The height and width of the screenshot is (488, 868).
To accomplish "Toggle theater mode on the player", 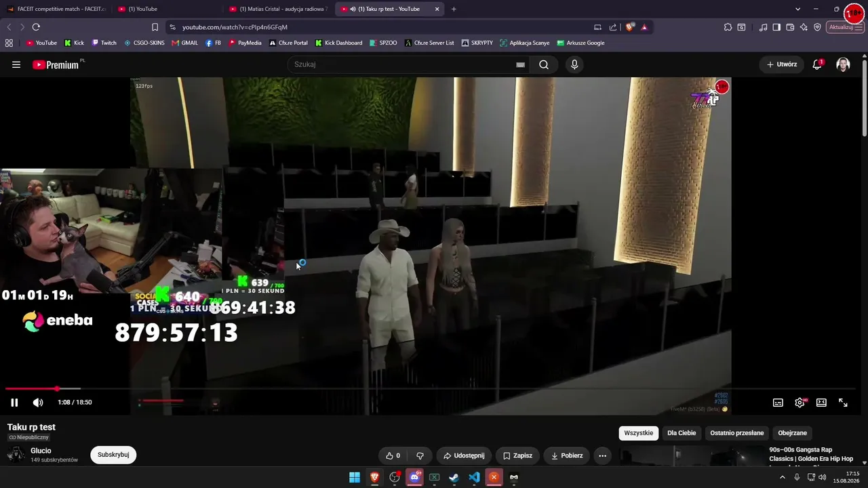I will (x=821, y=403).
